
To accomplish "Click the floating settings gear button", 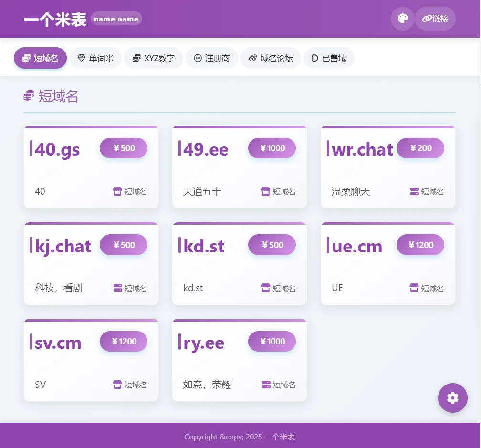I will 452,398.
